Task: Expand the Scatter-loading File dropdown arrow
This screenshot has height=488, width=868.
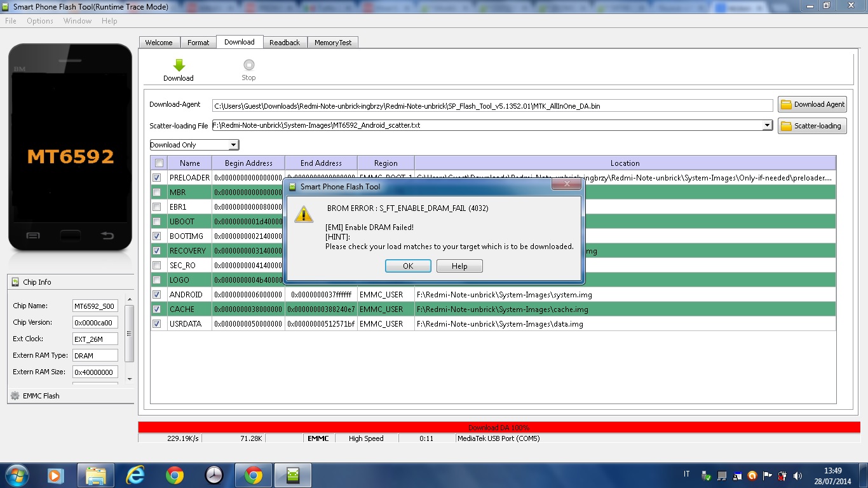Action: click(x=768, y=125)
